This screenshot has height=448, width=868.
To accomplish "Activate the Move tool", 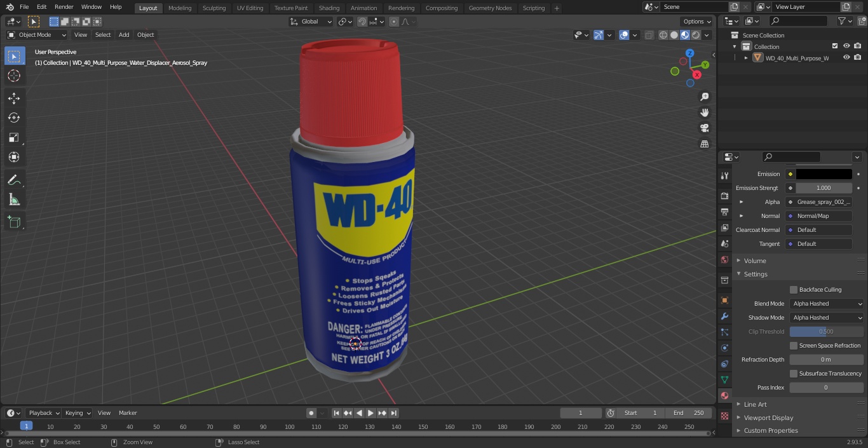I will point(14,98).
